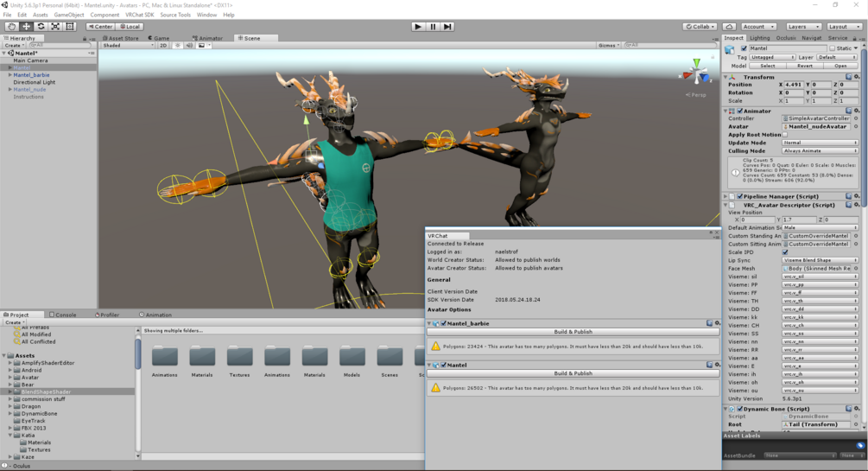The image size is (868, 471).
Task: Toggle the Mantel GameObject active checkbox
Action: click(744, 48)
